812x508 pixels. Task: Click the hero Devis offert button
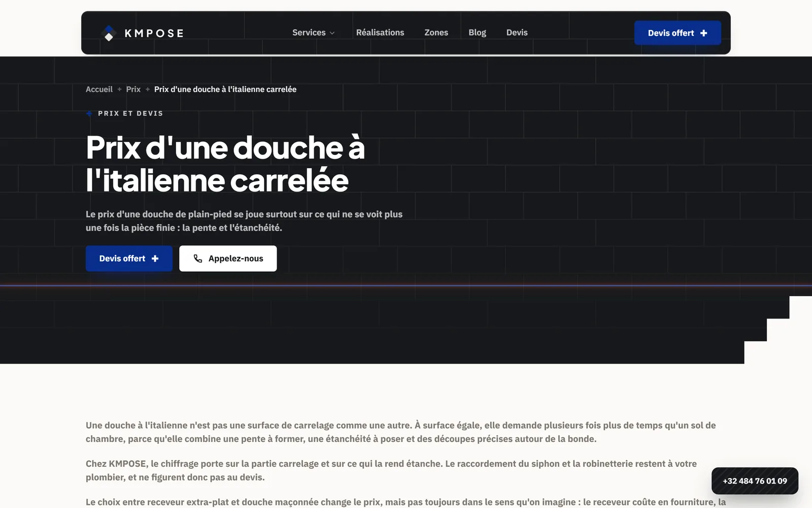point(129,259)
